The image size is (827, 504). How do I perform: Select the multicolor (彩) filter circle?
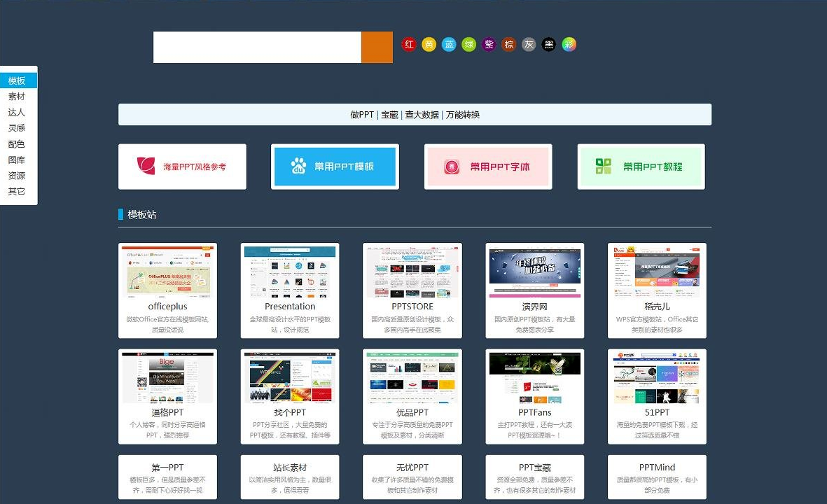(569, 44)
